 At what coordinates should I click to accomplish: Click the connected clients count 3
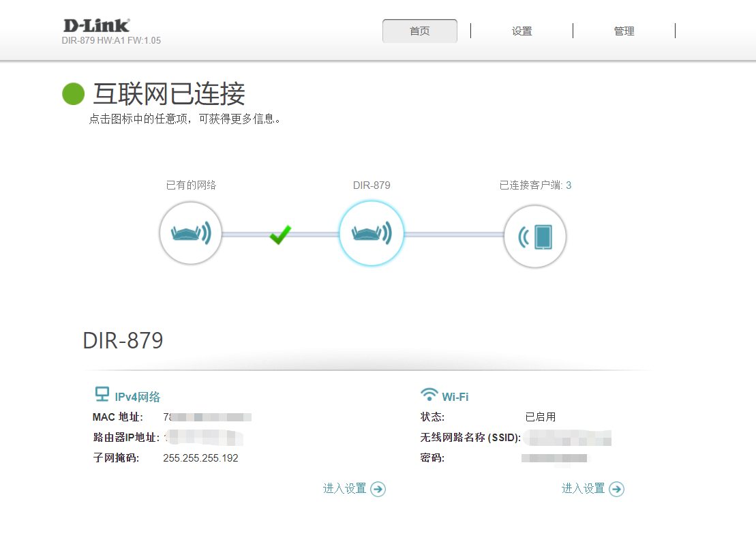(x=569, y=185)
